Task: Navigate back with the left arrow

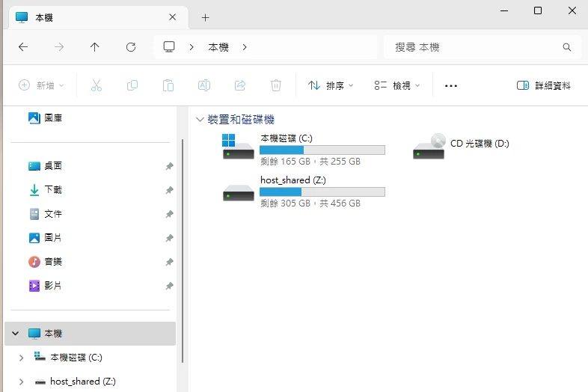Action: pos(23,47)
